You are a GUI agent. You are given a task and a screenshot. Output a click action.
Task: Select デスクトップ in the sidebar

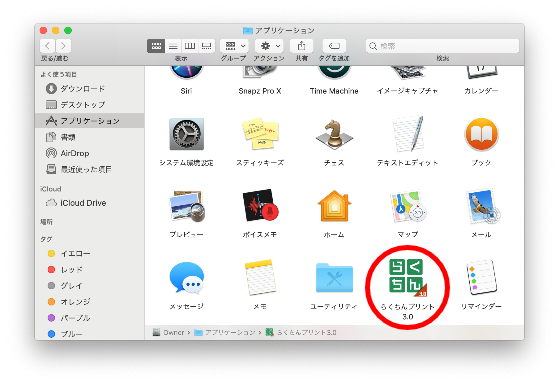pos(90,104)
